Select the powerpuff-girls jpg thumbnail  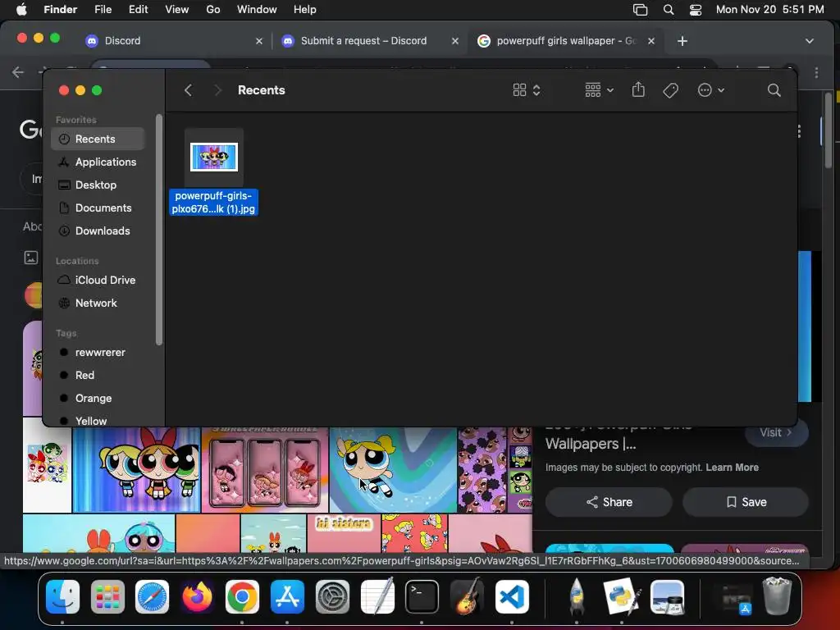pyautogui.click(x=214, y=157)
